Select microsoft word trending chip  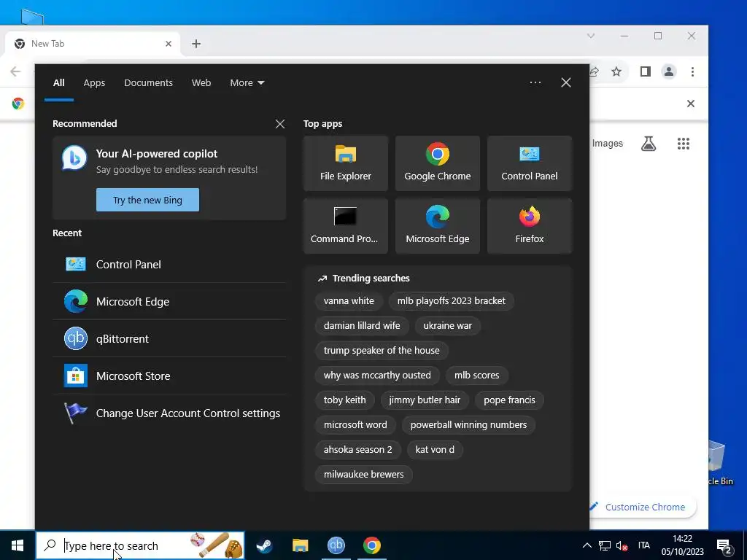click(355, 425)
